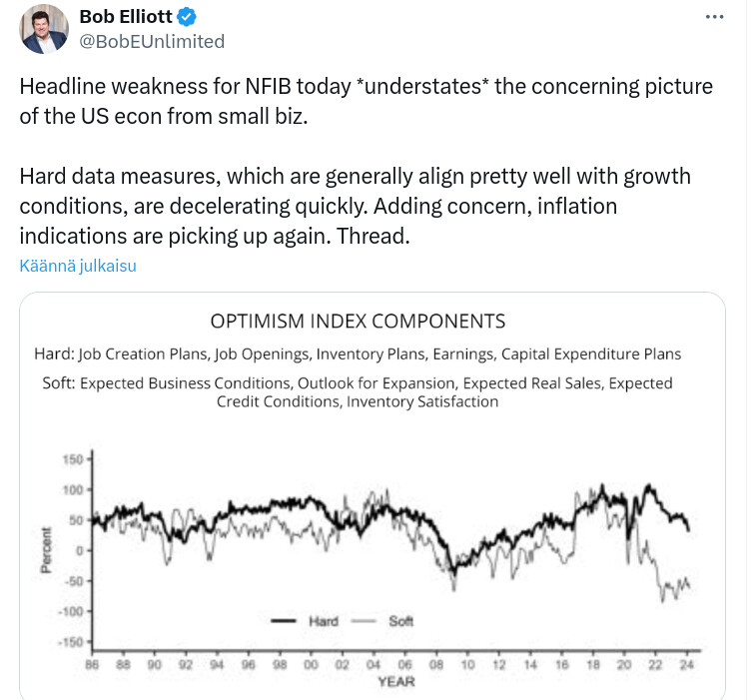Click the Hard components description line
This screenshot has width=751, height=700.
coord(358,353)
